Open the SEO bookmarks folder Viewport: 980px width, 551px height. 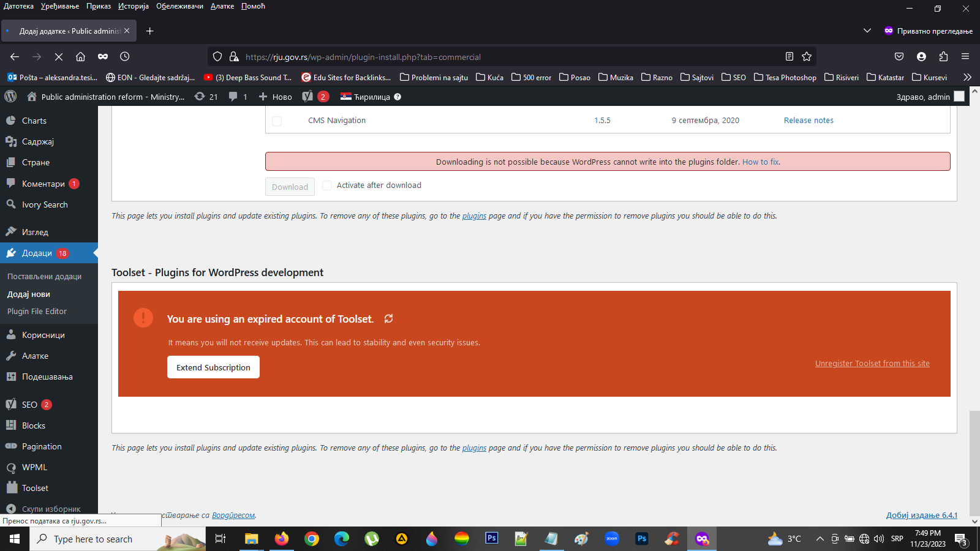click(734, 77)
